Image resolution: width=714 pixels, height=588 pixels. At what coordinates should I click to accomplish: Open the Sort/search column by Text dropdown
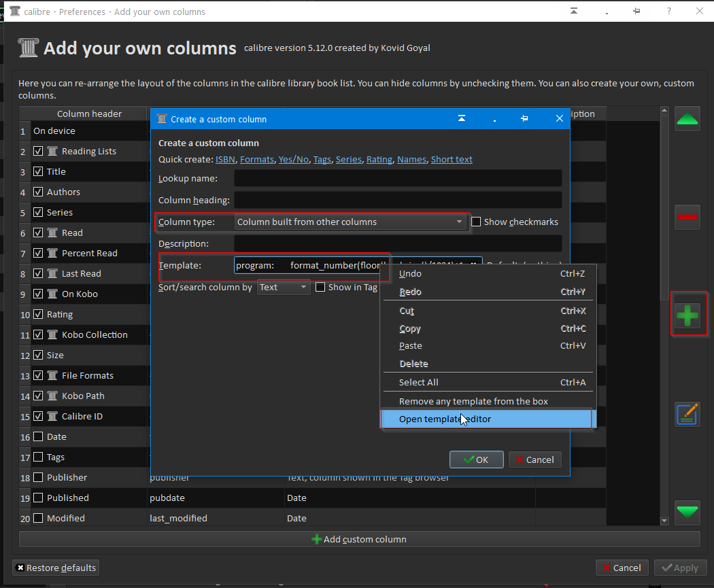pos(284,288)
